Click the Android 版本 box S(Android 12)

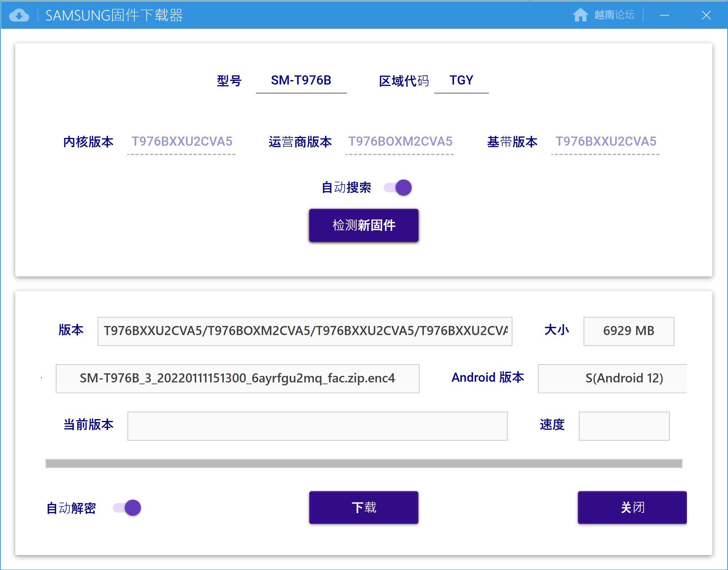pyautogui.click(x=612, y=378)
